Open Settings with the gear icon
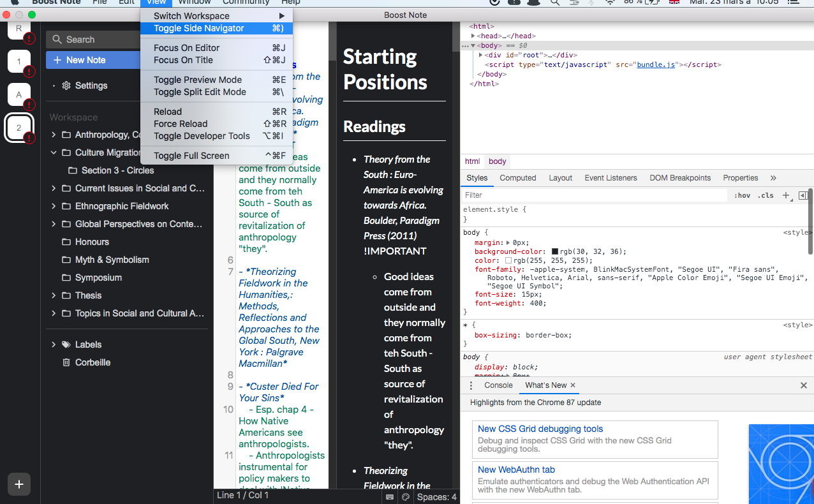This screenshot has width=814, height=504. tap(66, 85)
